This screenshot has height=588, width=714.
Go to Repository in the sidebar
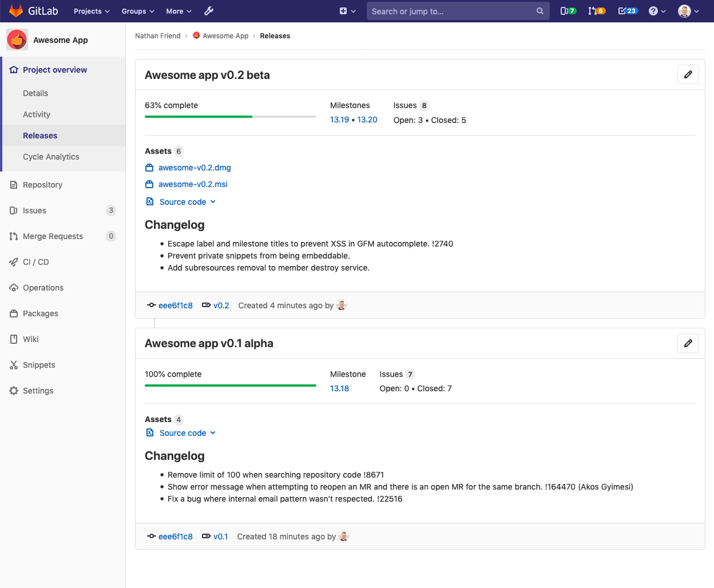(x=42, y=185)
